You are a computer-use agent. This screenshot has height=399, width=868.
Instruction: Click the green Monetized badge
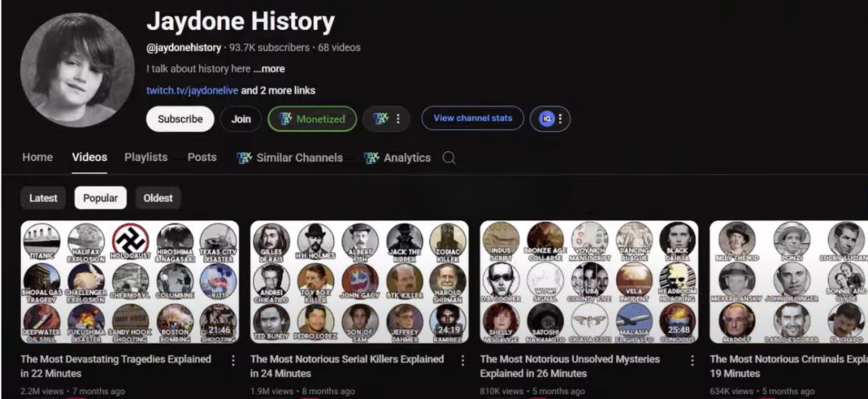coord(312,118)
